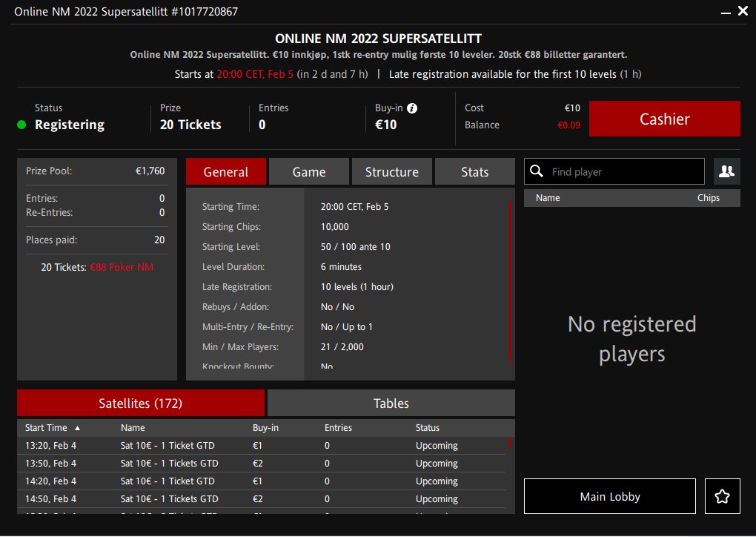Screen dimensions: 756x537
Task: Click the red start time '20:00 CET, Feb 5'
Action: [x=254, y=74]
